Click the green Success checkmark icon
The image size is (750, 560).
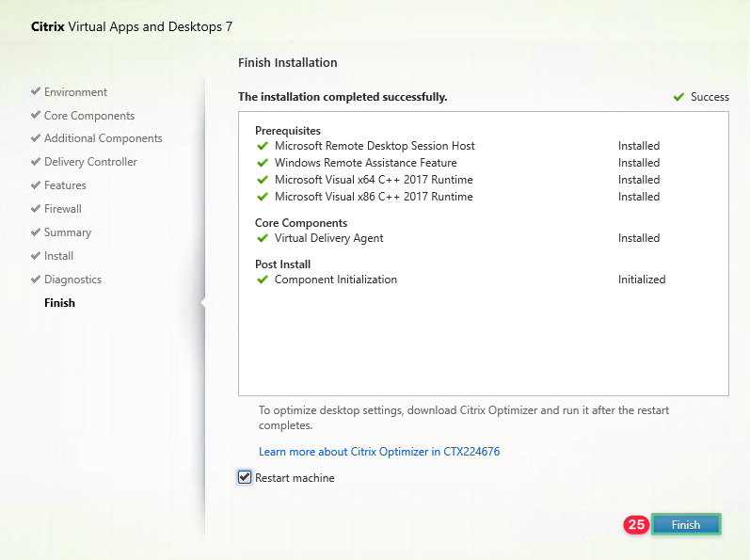pos(678,97)
